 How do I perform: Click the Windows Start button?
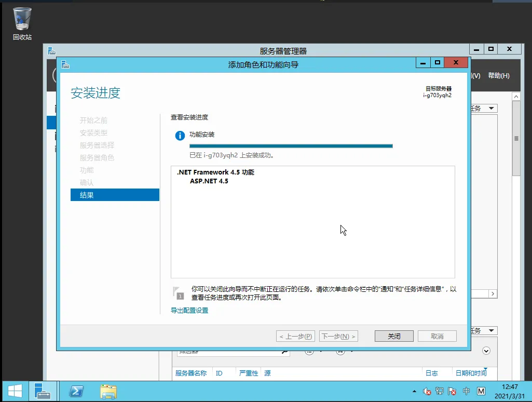15,391
